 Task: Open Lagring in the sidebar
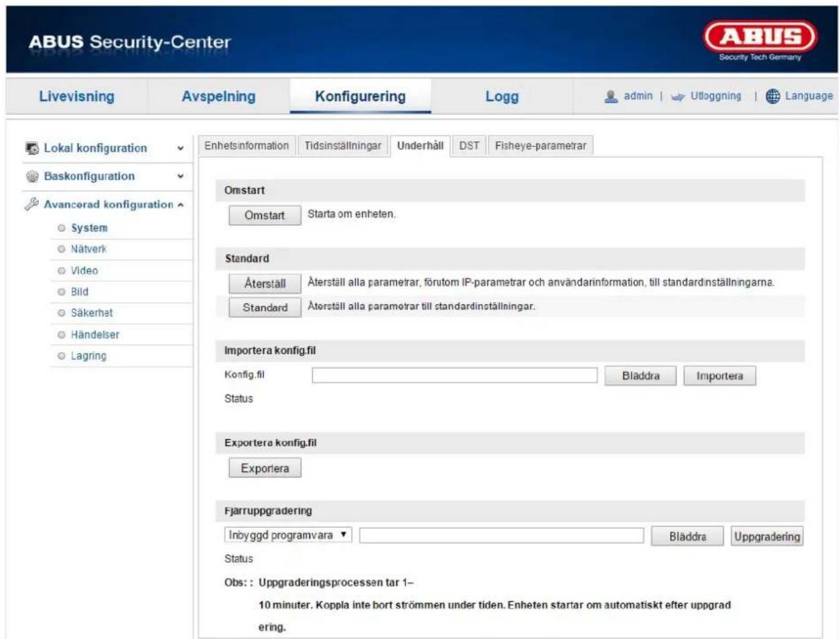point(88,356)
